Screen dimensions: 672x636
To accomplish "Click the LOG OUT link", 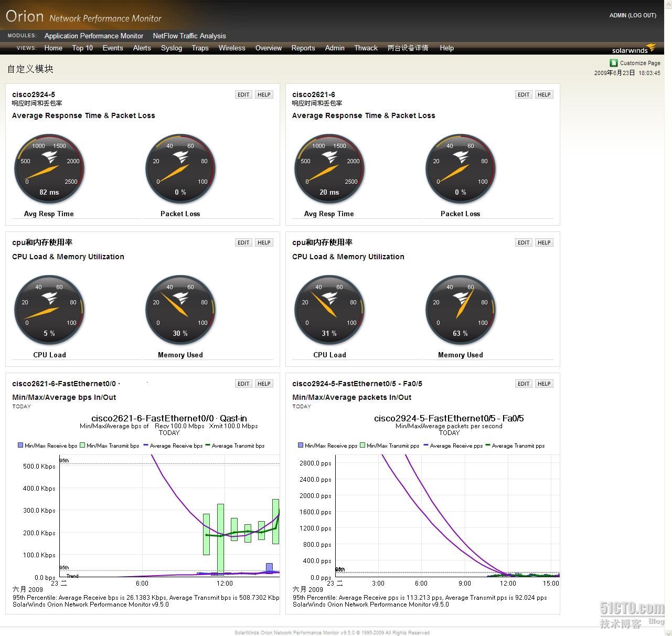I will click(643, 15).
